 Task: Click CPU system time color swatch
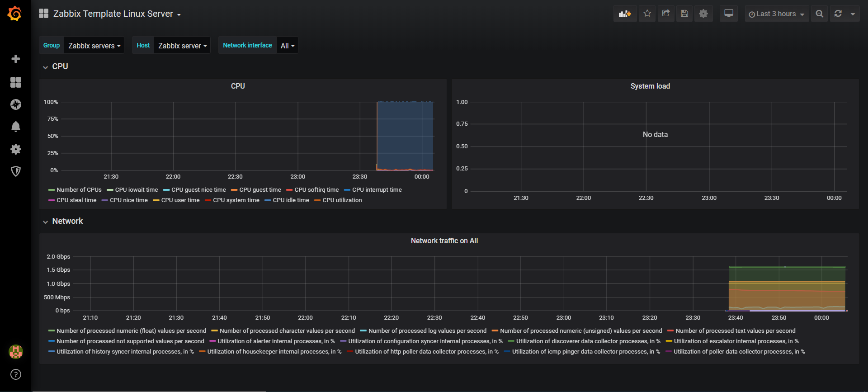click(208, 200)
